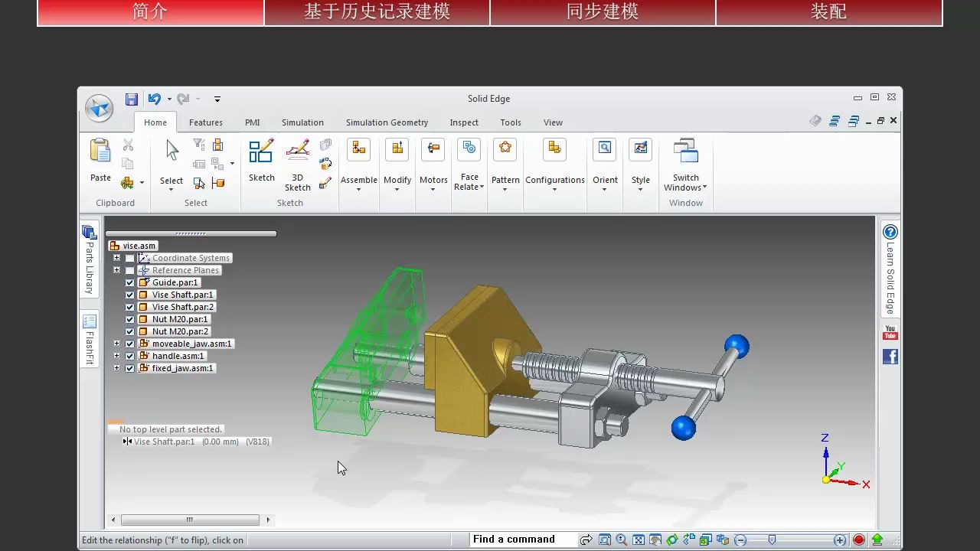Image resolution: width=980 pixels, height=551 pixels.
Task: Open the Simulation Geometry tab
Action: (x=387, y=122)
